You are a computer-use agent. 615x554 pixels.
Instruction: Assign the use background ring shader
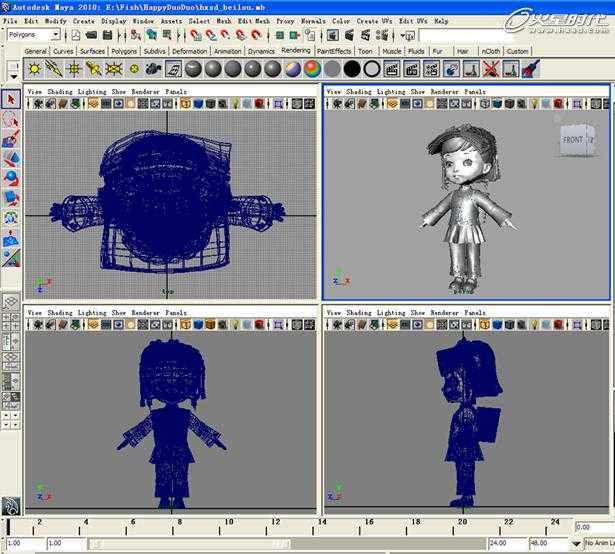[x=372, y=69]
